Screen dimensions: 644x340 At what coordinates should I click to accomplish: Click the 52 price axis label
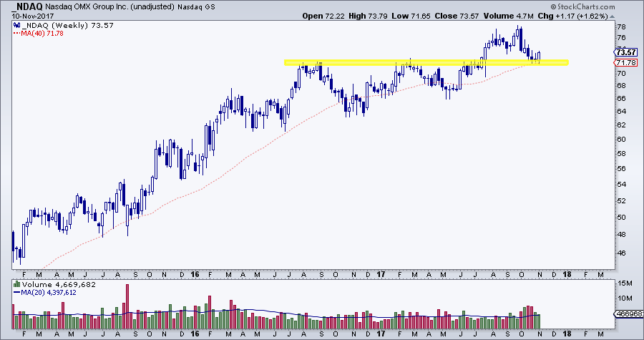pyautogui.click(x=621, y=200)
